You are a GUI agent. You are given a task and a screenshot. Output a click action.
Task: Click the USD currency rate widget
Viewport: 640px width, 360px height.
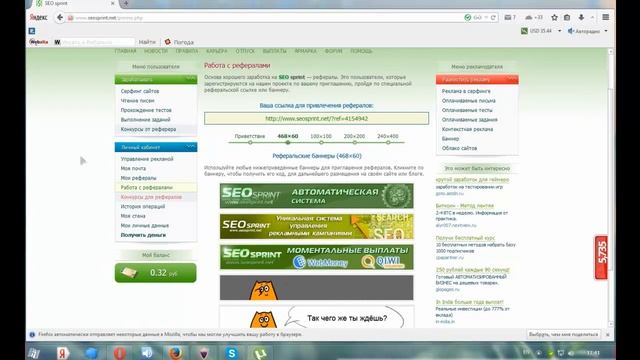[537, 31]
